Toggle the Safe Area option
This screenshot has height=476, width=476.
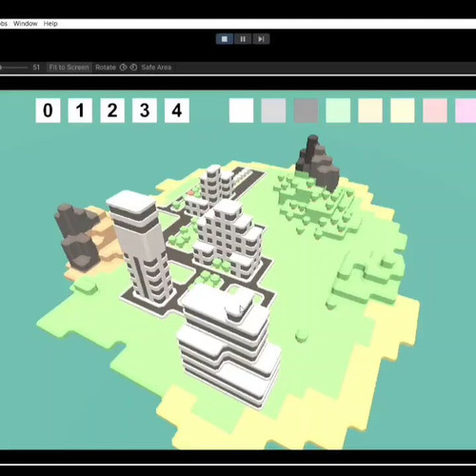pos(156,68)
